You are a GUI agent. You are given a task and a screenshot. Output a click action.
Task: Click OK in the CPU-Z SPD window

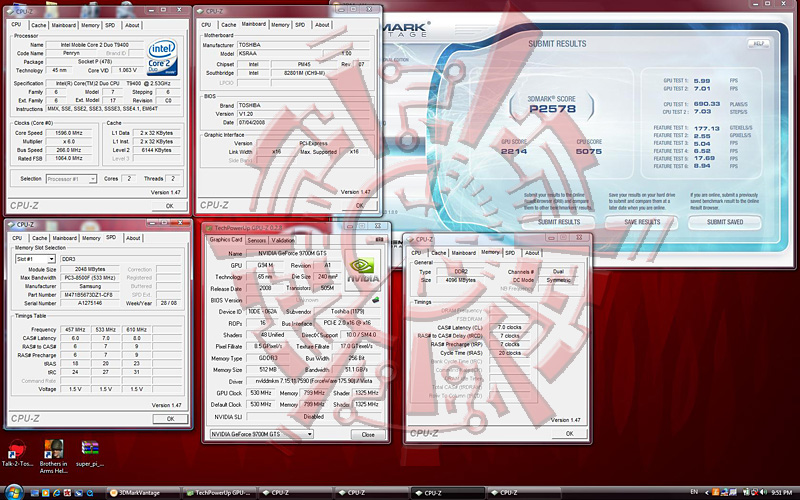coord(170,419)
